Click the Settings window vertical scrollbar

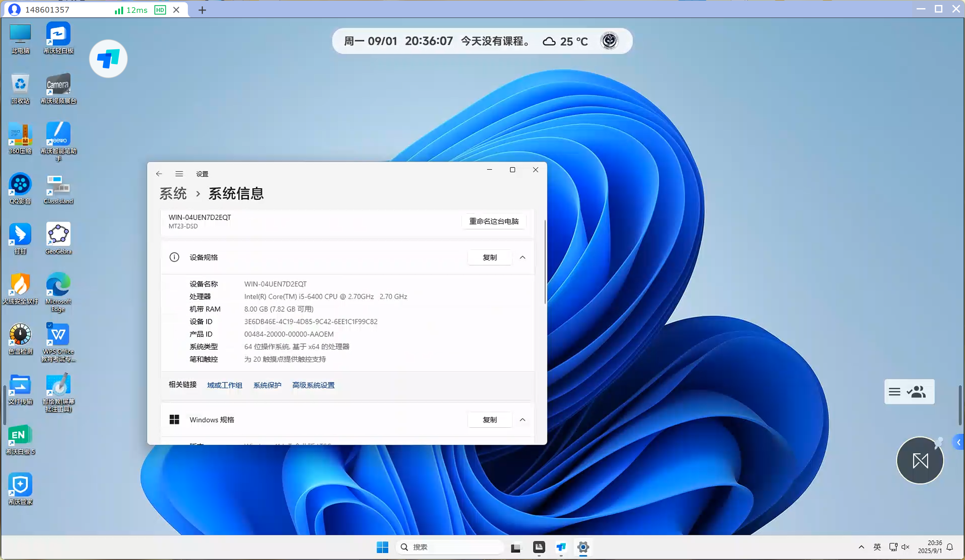point(544,262)
